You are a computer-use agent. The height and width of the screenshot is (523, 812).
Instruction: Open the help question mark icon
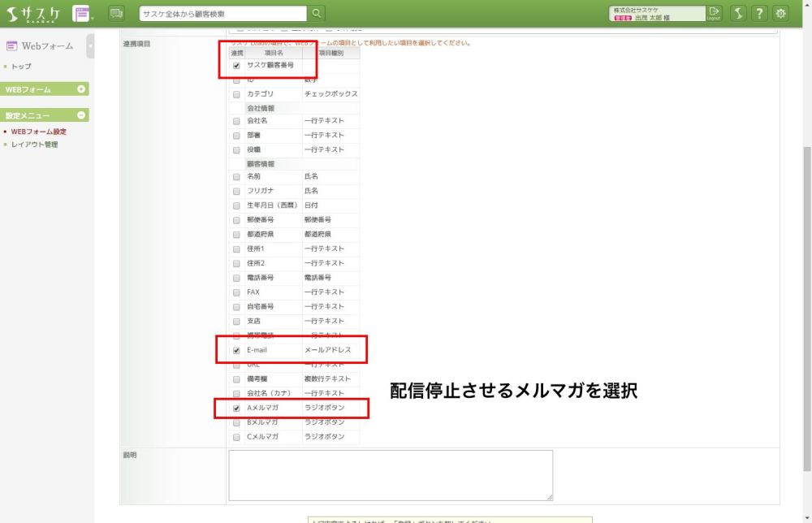tap(759, 14)
